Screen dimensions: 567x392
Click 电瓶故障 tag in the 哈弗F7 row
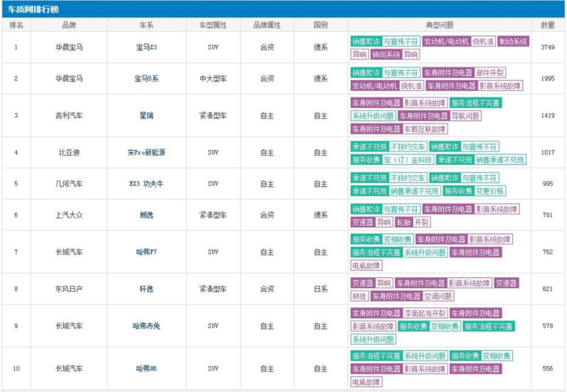pyautogui.click(x=366, y=266)
